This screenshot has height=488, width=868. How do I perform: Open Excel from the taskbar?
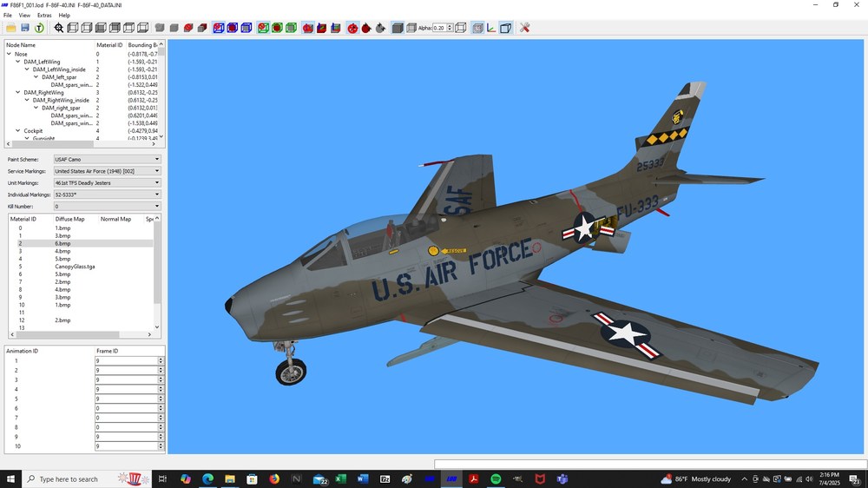point(340,479)
